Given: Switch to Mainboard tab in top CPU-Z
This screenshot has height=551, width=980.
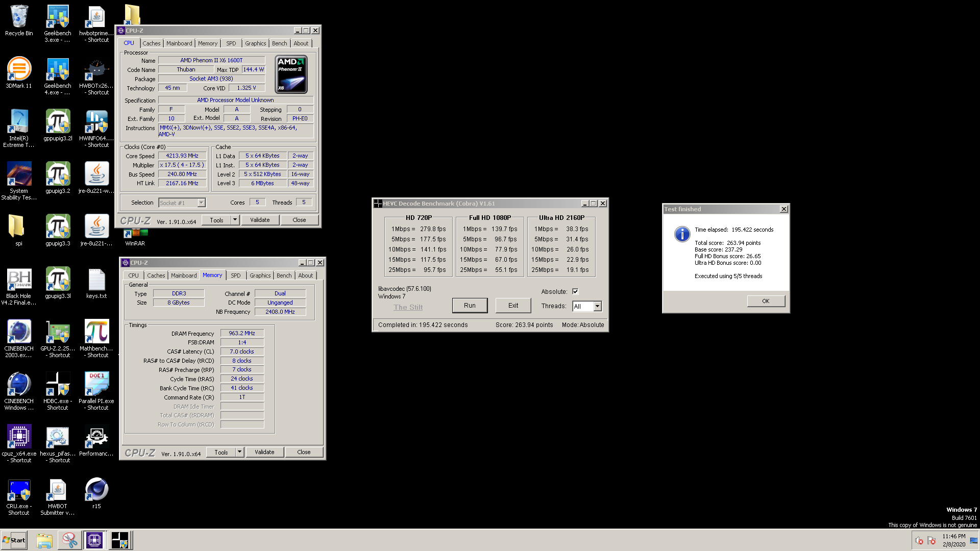Looking at the screenshot, I should point(179,43).
